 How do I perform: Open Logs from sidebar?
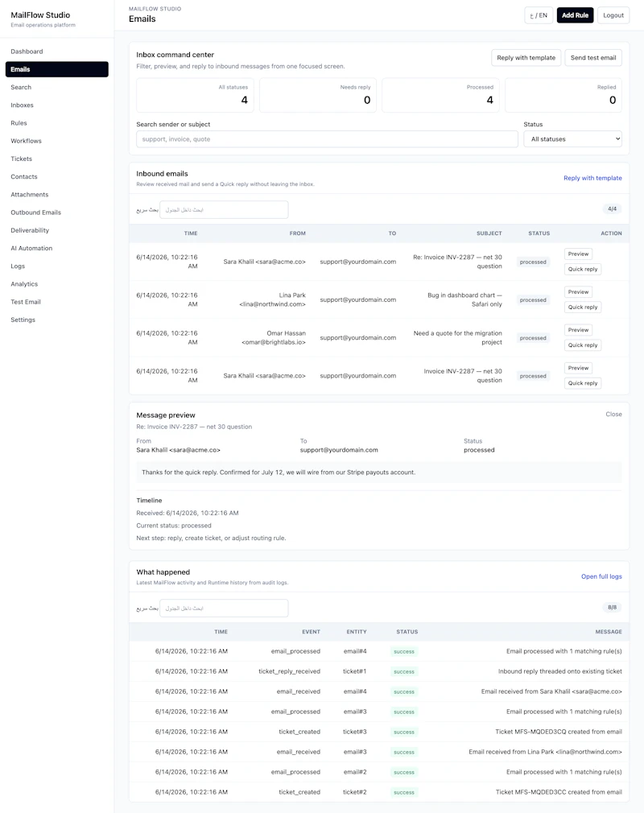[x=18, y=266]
